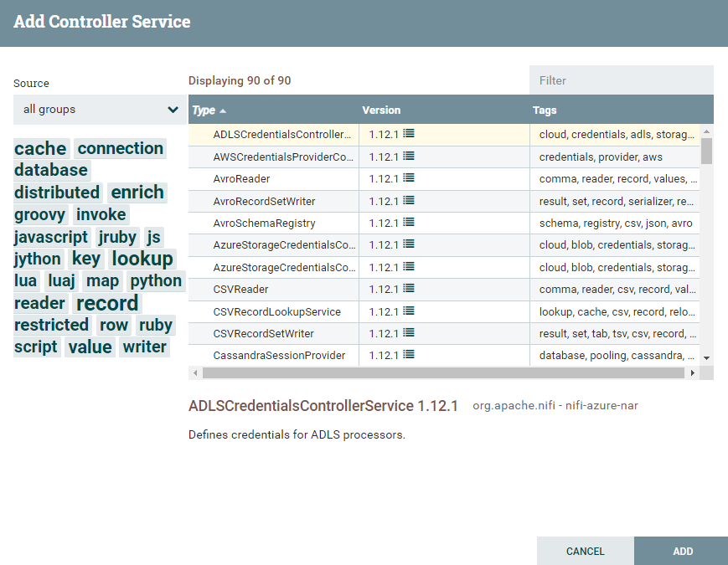The height and width of the screenshot is (565, 728).
Task: Click the Tags column header
Action: coord(545,110)
